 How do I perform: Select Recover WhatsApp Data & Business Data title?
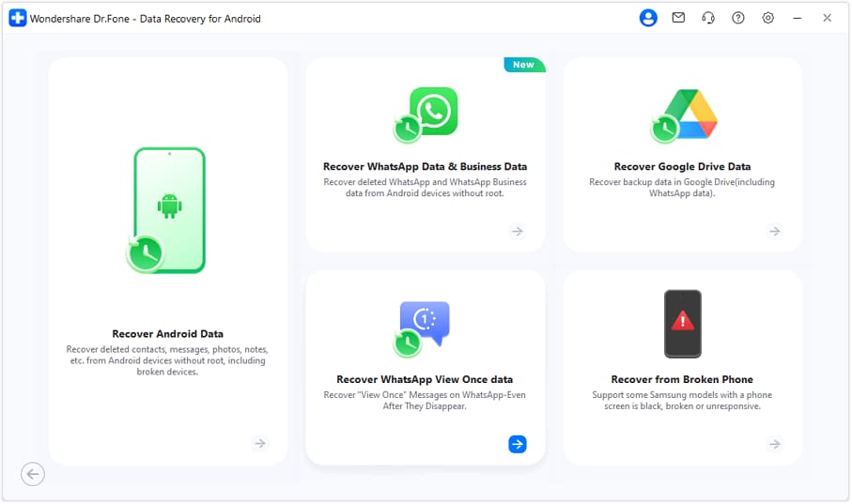point(425,167)
